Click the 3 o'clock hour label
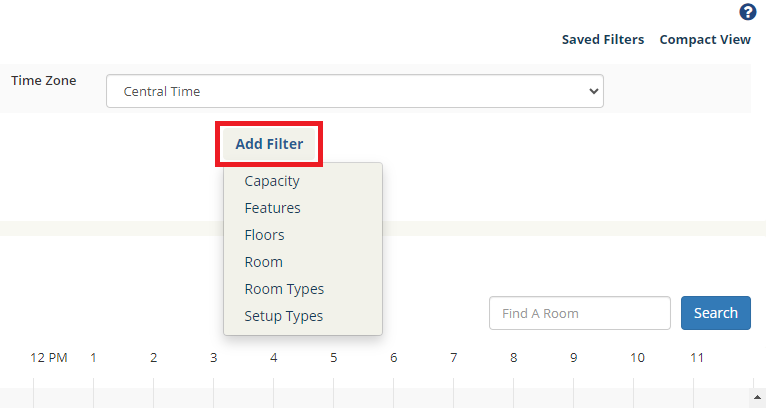This screenshot has height=408, width=766. point(213,358)
